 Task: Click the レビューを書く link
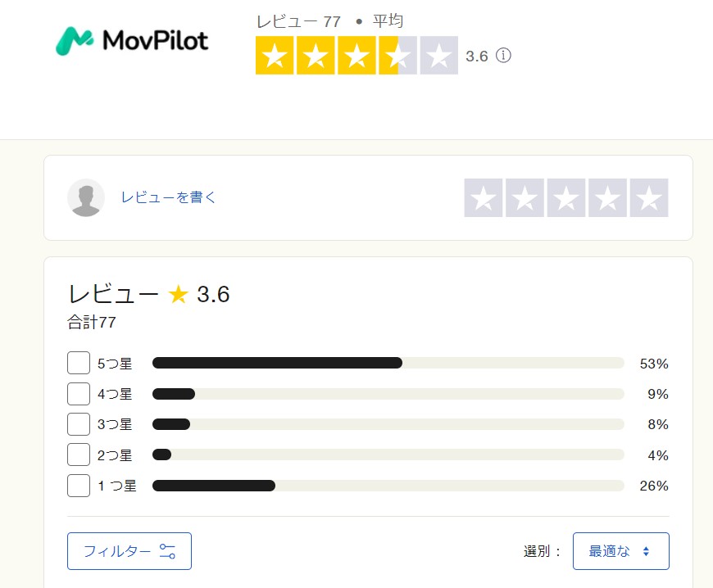pos(168,197)
